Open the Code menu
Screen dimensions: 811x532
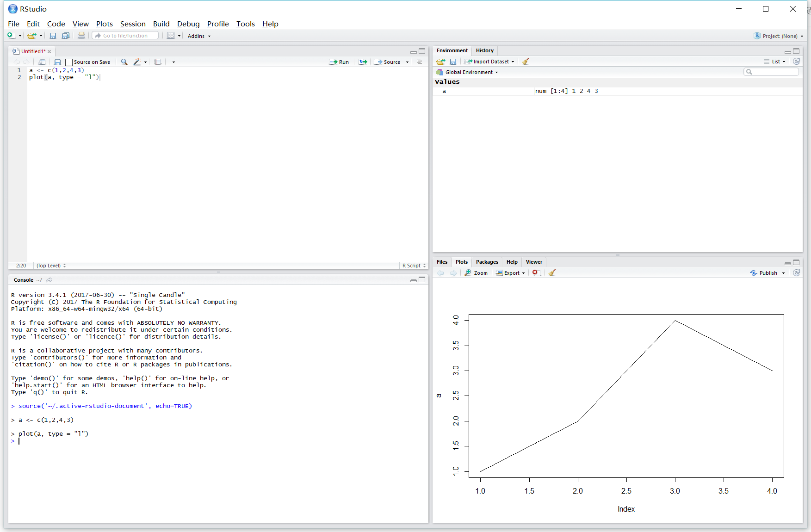[x=56, y=24]
